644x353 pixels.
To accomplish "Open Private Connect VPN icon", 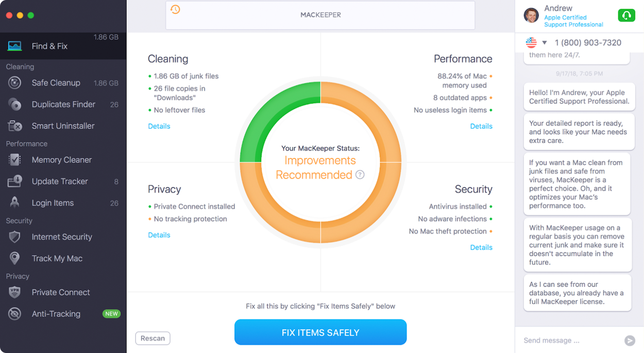I will pos(14,292).
